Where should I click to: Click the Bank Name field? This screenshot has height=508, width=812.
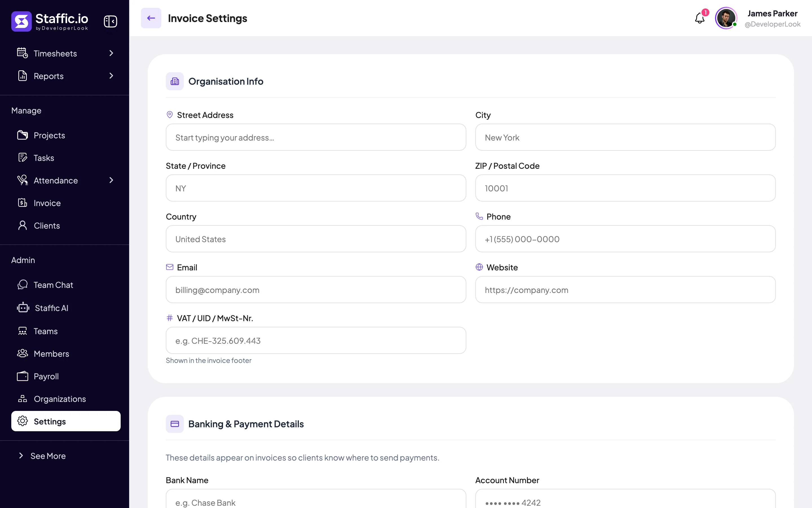316,499
